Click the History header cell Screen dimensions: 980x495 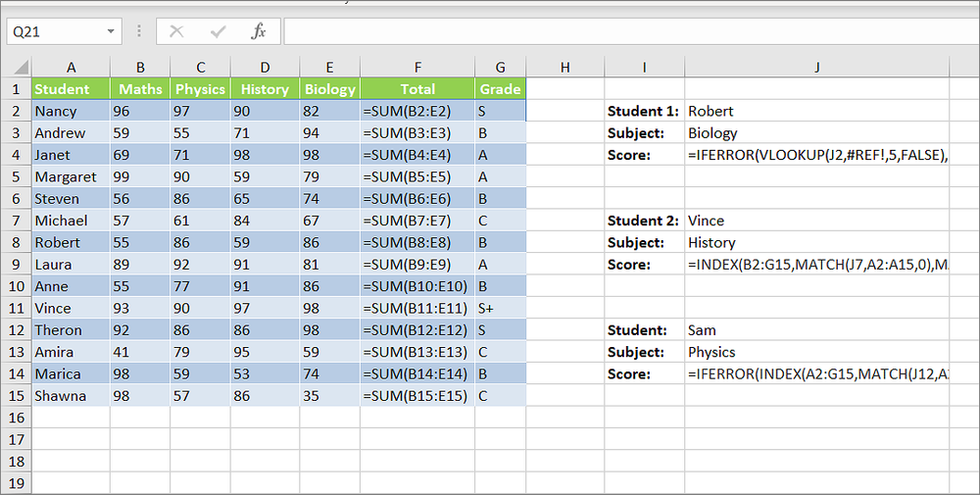[265, 89]
